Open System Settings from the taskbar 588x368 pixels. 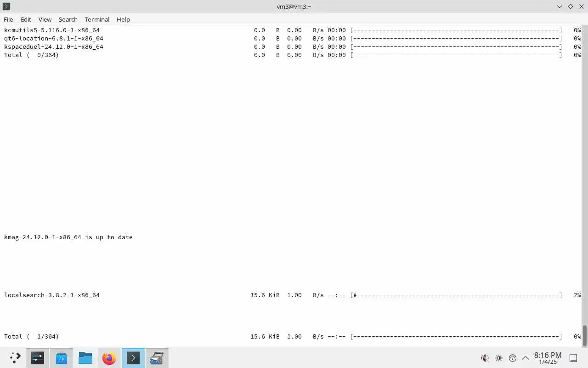(38, 358)
